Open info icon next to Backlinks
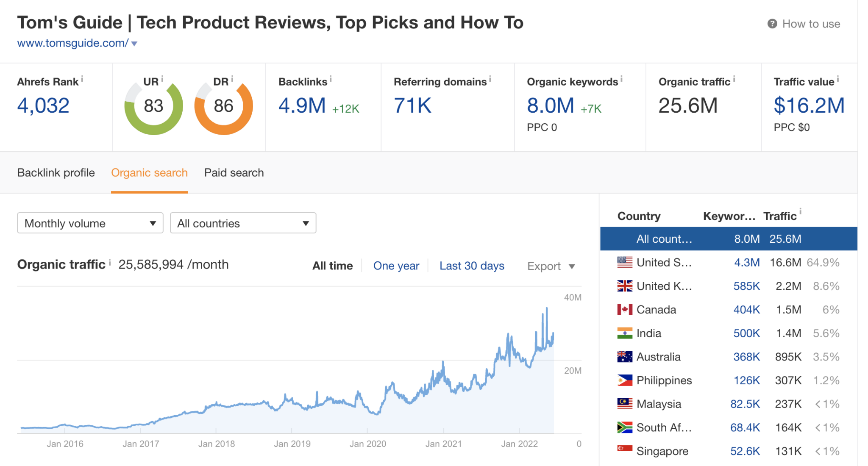The image size is (868, 466). (331, 79)
